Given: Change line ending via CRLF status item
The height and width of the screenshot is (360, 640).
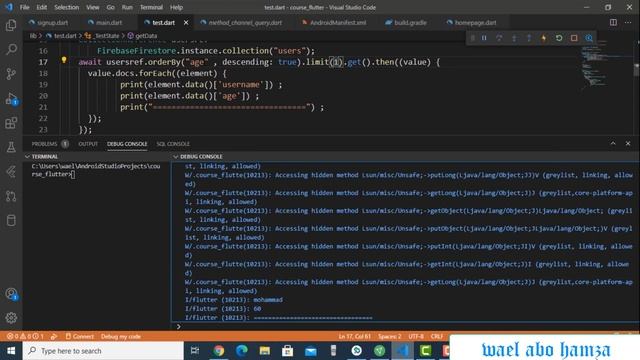Looking at the screenshot, I should coord(437,336).
